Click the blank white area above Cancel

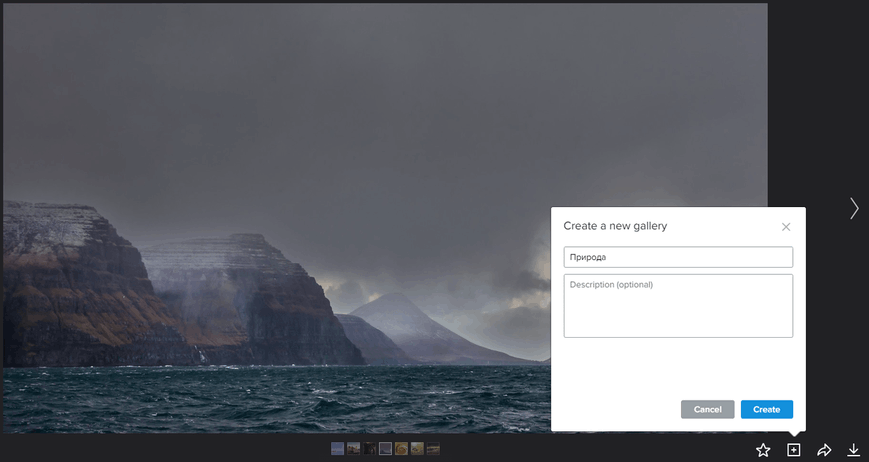(x=678, y=368)
